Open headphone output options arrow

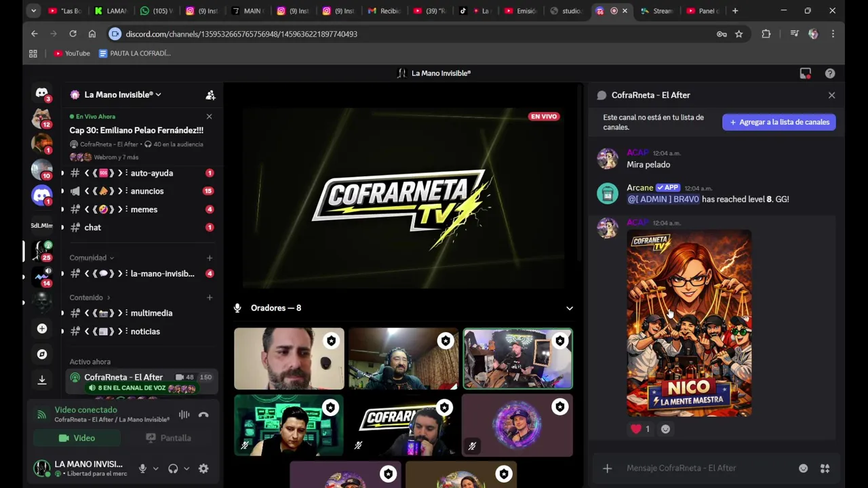pos(186,468)
